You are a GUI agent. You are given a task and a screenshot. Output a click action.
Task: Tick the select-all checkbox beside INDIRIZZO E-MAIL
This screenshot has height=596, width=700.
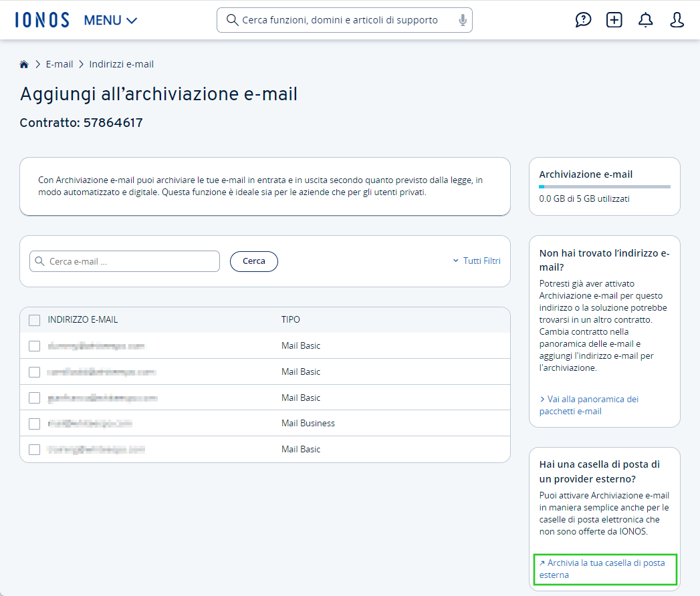(34, 320)
